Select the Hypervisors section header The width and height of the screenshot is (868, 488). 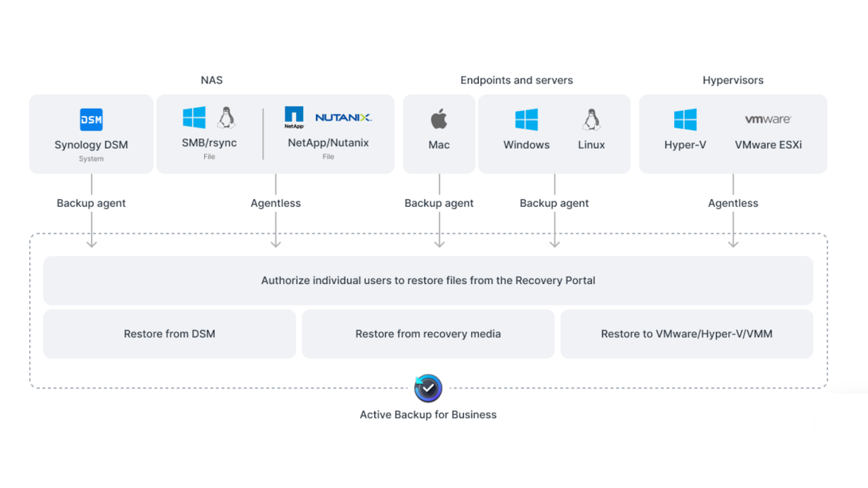pyautogui.click(x=733, y=80)
